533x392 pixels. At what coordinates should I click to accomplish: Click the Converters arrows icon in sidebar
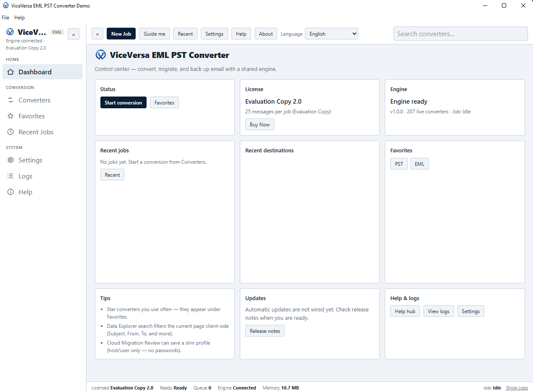[11, 100]
